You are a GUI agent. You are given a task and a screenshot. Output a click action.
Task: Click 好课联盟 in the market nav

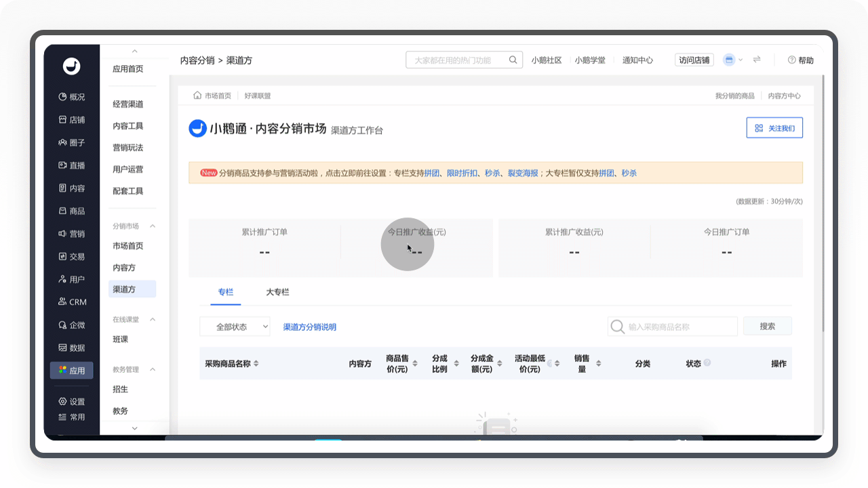tap(258, 96)
